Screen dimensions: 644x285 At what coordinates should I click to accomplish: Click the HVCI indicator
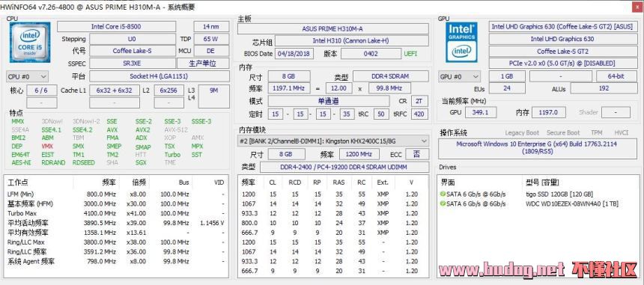[x=622, y=132]
